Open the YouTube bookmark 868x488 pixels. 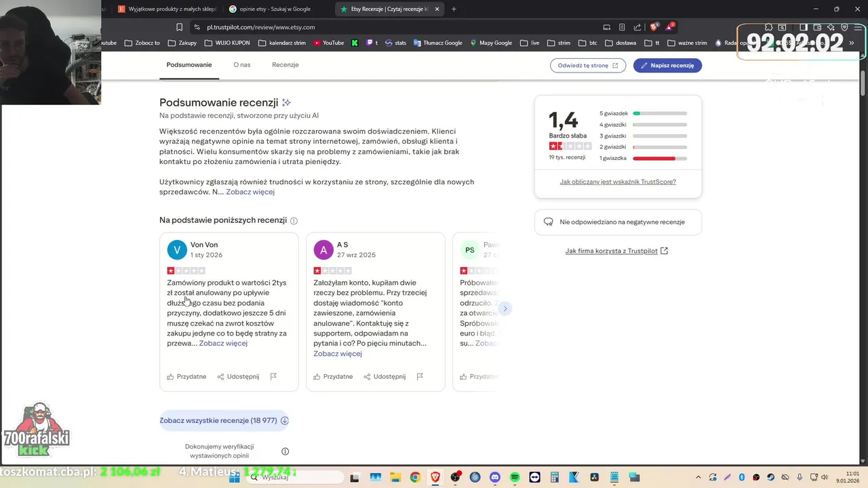coord(328,43)
